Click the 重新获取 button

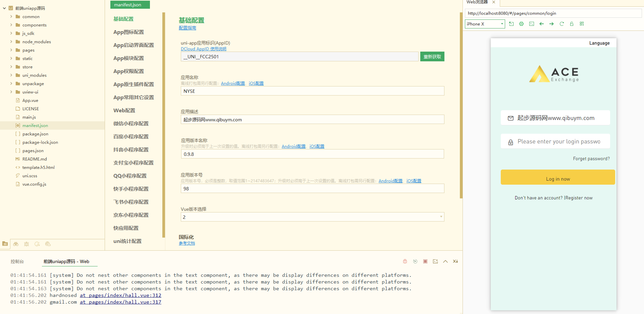(x=432, y=57)
